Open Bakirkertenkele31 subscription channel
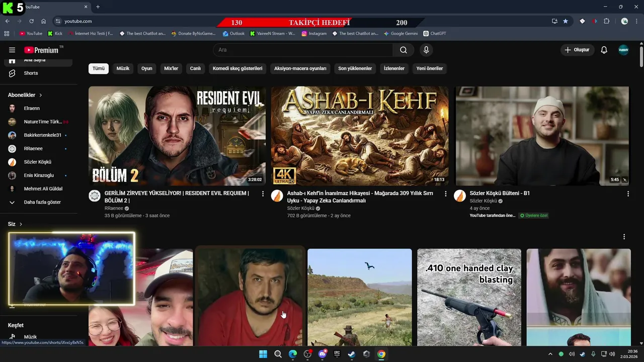This screenshot has width=644, height=362. 38,135
